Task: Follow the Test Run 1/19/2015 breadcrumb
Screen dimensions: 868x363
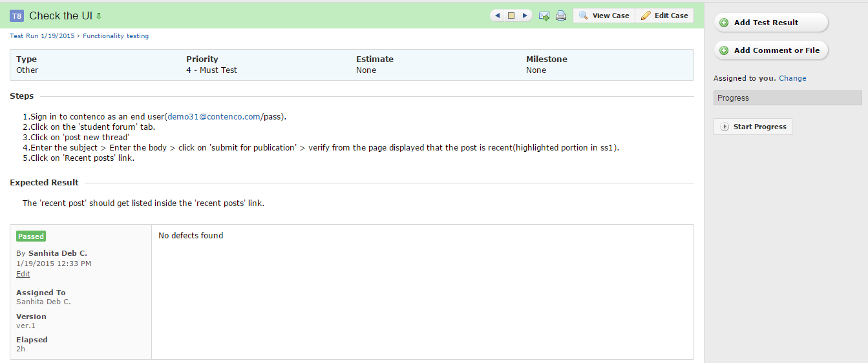Action: 42,36
